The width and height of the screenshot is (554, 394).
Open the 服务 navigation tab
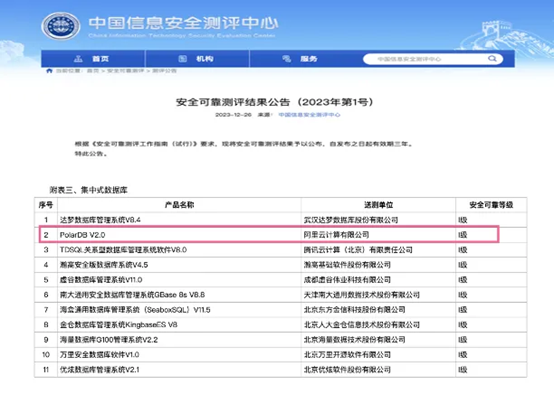[x=301, y=59]
